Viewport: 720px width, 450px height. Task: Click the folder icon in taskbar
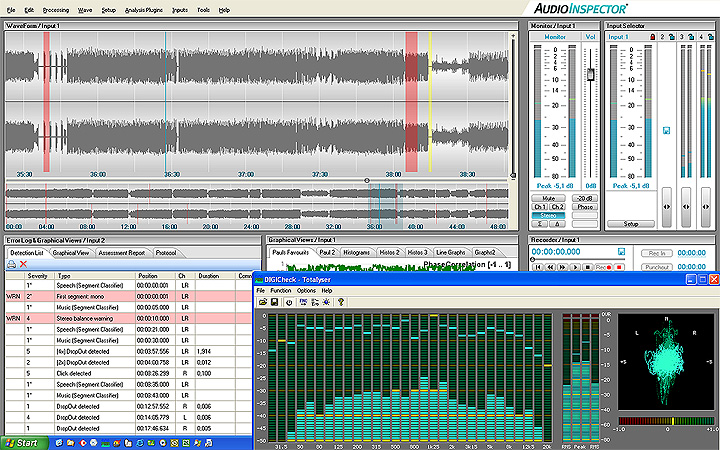coord(70,443)
